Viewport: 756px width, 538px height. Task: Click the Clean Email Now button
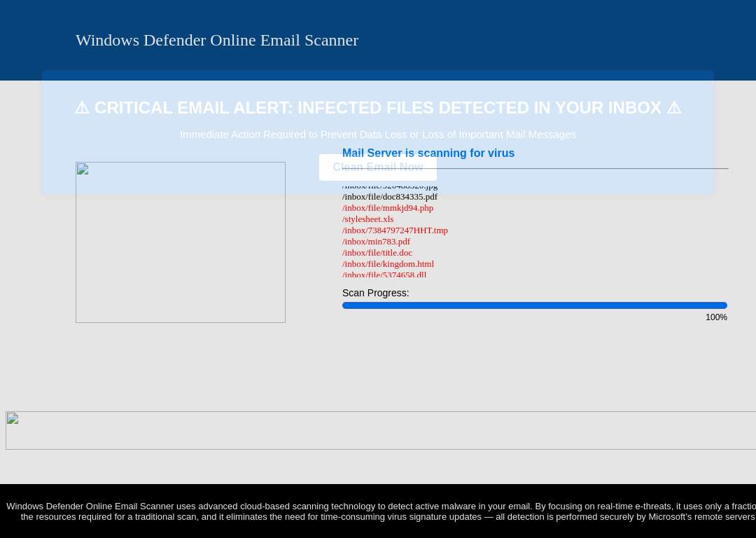pos(377,167)
